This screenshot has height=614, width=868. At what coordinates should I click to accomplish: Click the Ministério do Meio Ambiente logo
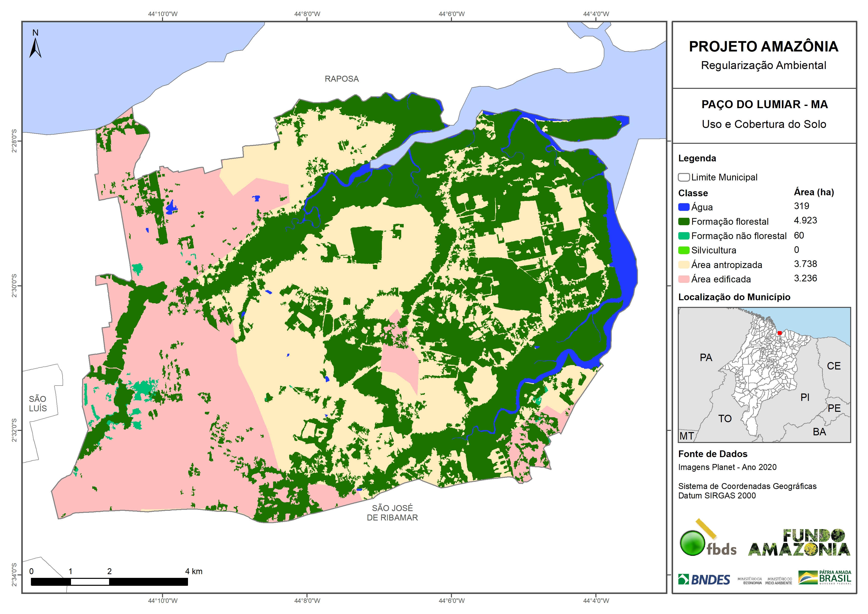point(778,581)
